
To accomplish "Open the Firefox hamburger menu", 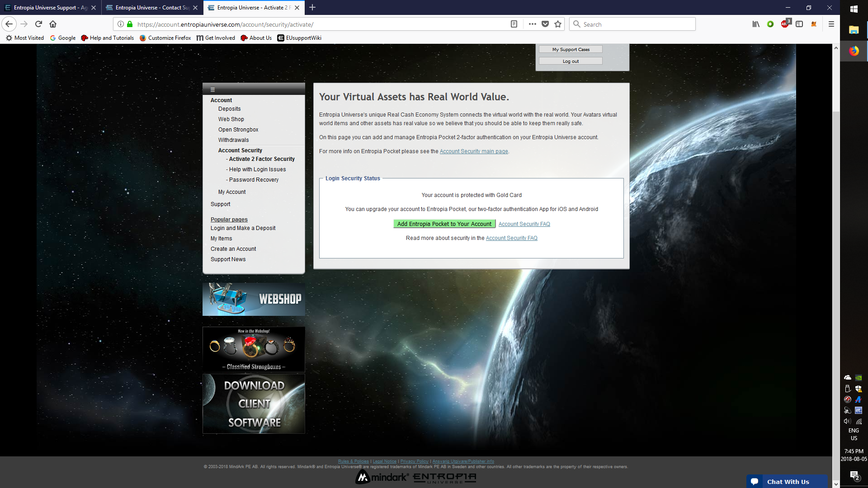I will (x=831, y=24).
